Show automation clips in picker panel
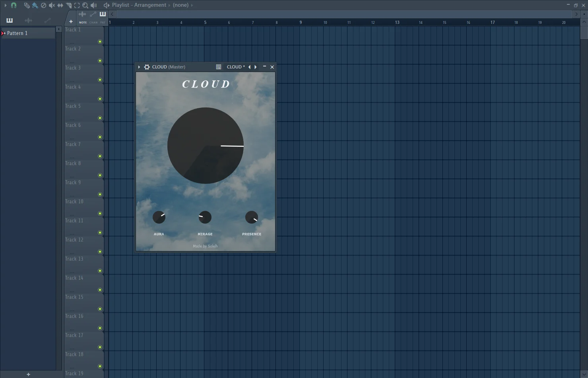588x378 pixels. point(48,20)
